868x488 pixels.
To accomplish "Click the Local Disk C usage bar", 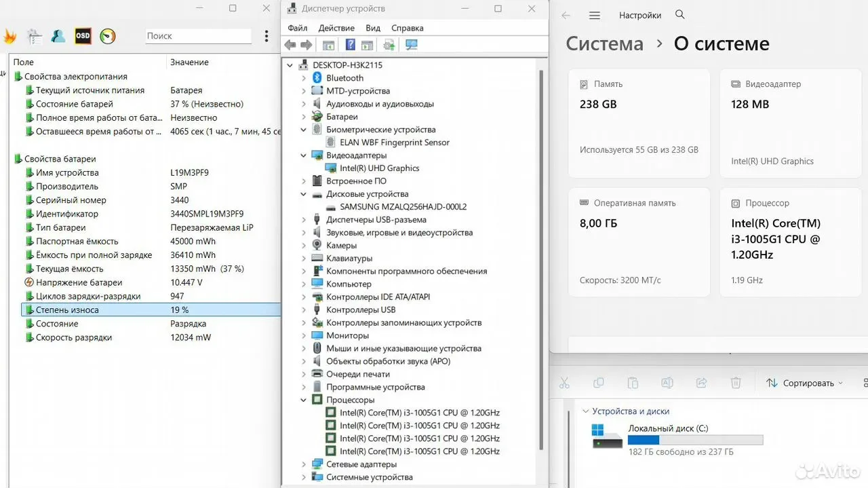I will (695, 440).
